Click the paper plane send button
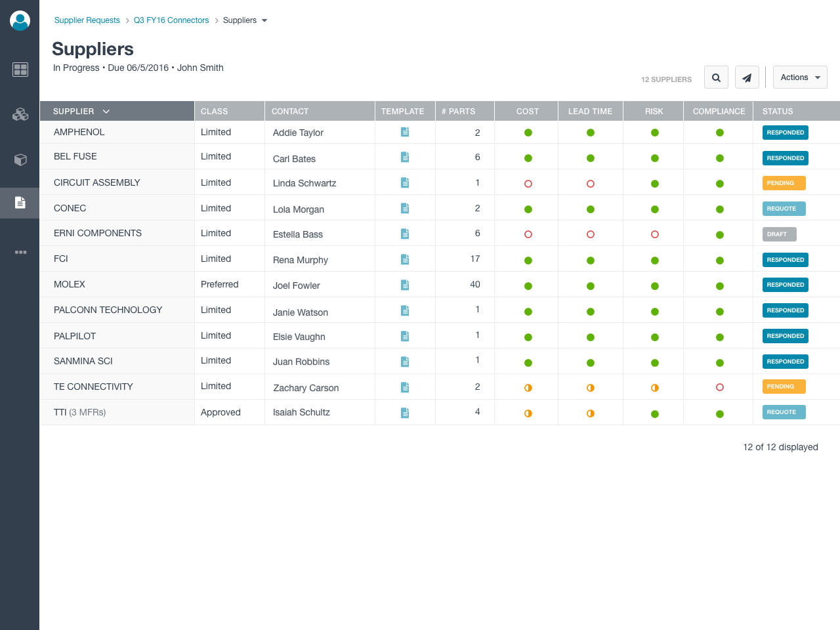Screen dimensions: 840x630 tap(747, 77)
